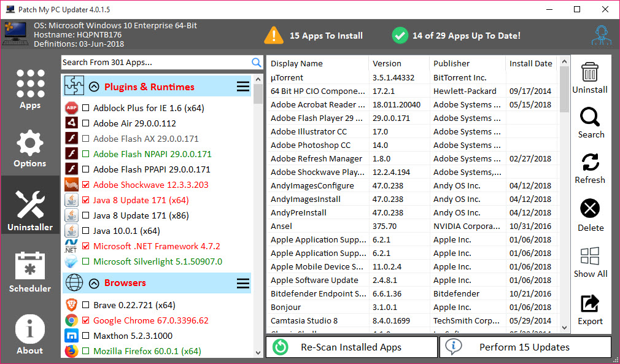
Task: Click the Adobe Air icon
Action: coord(72,123)
